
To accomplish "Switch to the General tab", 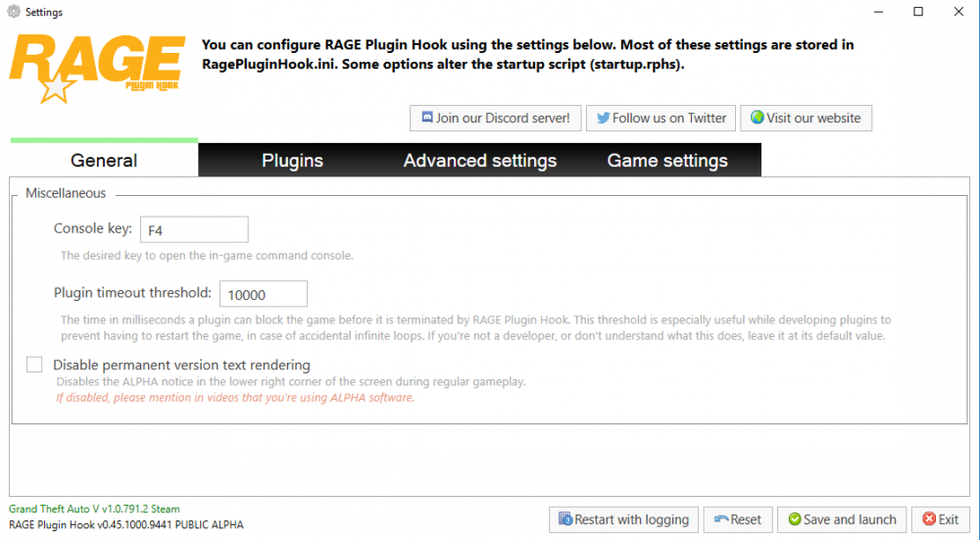I will 104,161.
